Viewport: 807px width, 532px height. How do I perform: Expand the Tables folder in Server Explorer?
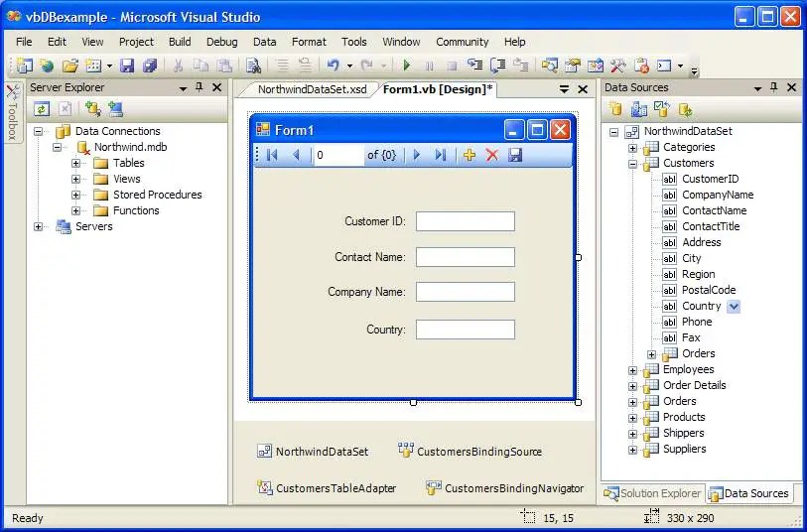tap(76, 163)
